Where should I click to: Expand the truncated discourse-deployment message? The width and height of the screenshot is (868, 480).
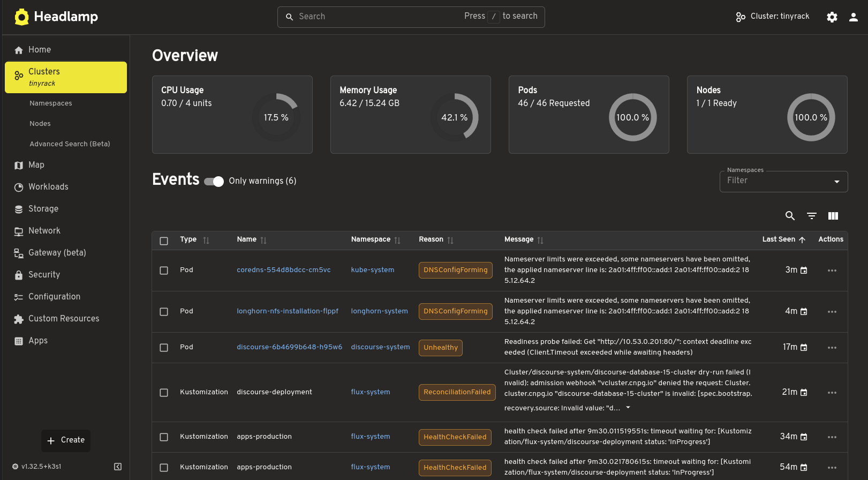click(628, 408)
